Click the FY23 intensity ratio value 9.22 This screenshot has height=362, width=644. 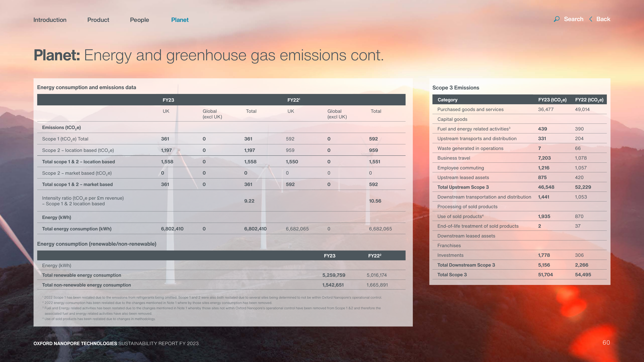249,201
